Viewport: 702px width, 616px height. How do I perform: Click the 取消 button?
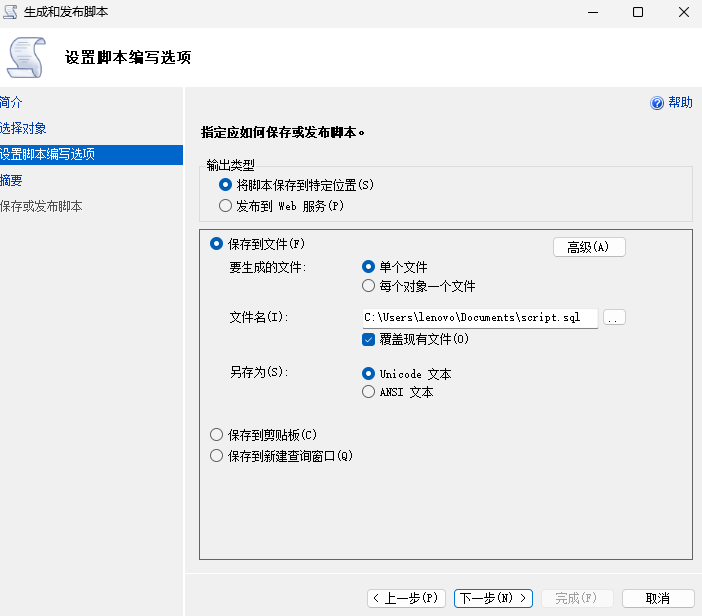point(658,599)
